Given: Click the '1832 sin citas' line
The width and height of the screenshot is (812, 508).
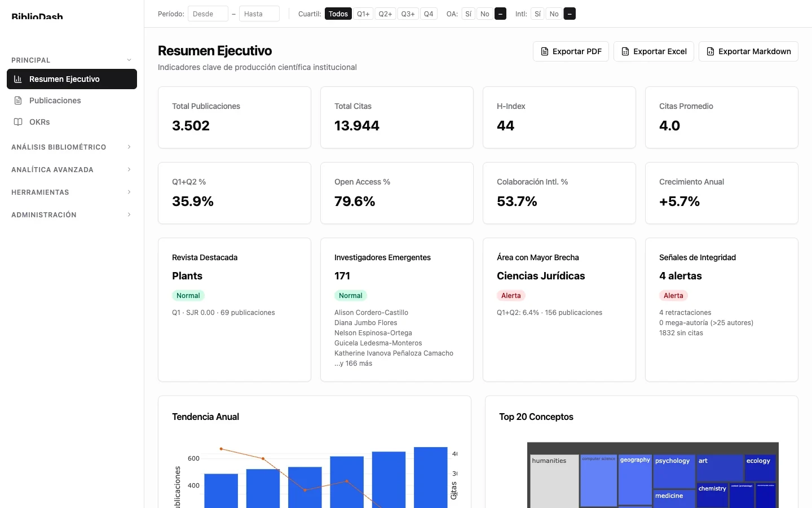Looking at the screenshot, I should (x=681, y=333).
